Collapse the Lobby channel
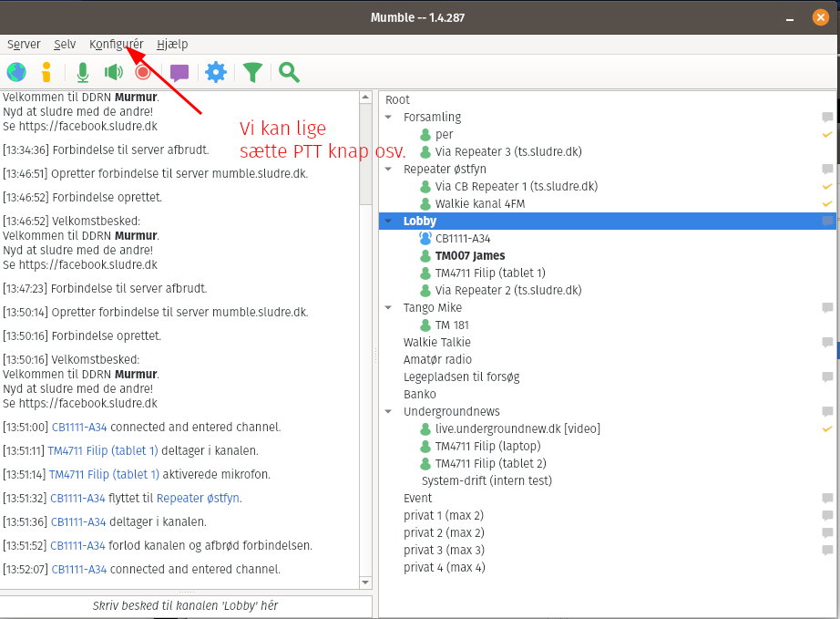This screenshot has width=840, height=619. pos(388,221)
